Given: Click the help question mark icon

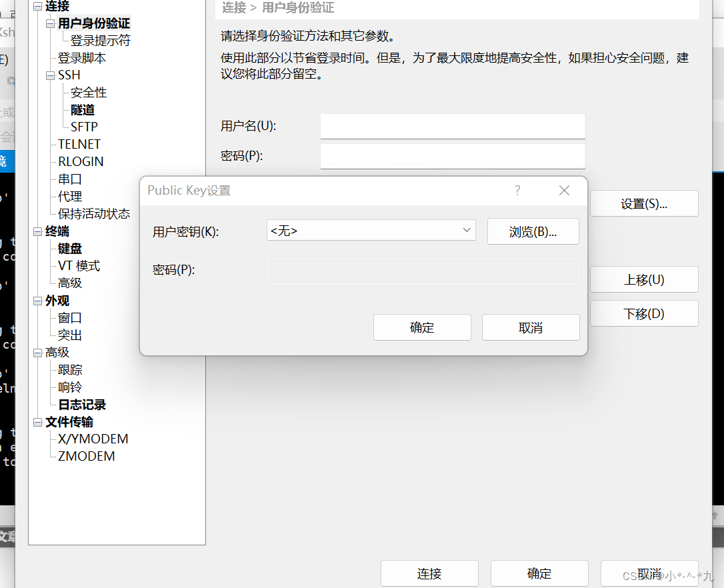Looking at the screenshot, I should (517, 191).
